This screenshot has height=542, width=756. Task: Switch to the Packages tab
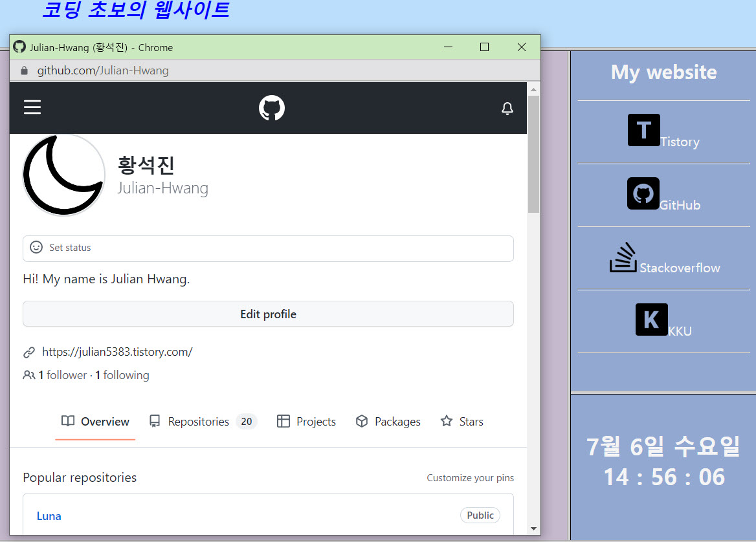click(x=388, y=422)
